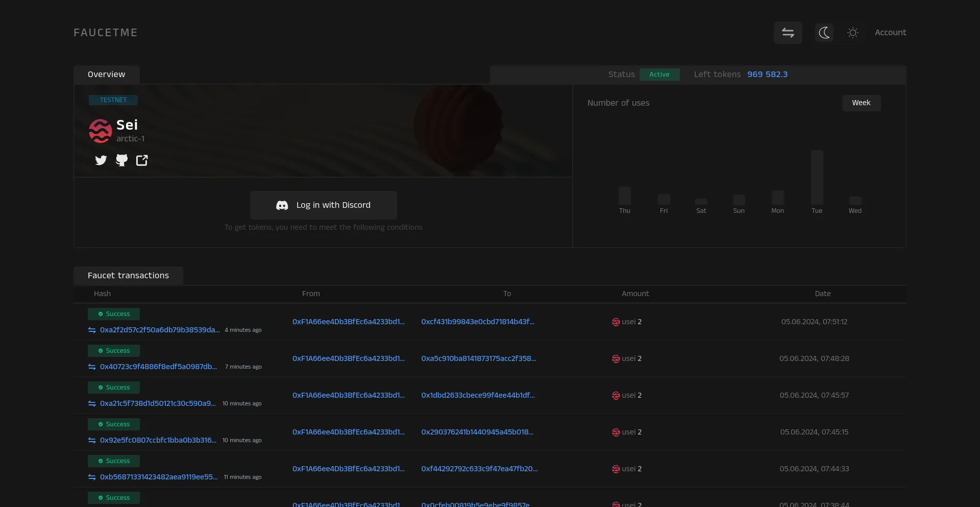Viewport: 980px width, 507px height.
Task: Click transfer icon beside hash 0x92e5fc08...
Action: [92, 441]
